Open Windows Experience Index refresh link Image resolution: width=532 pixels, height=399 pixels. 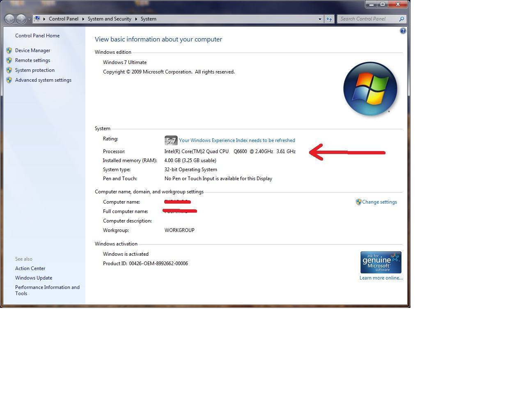pos(237,140)
